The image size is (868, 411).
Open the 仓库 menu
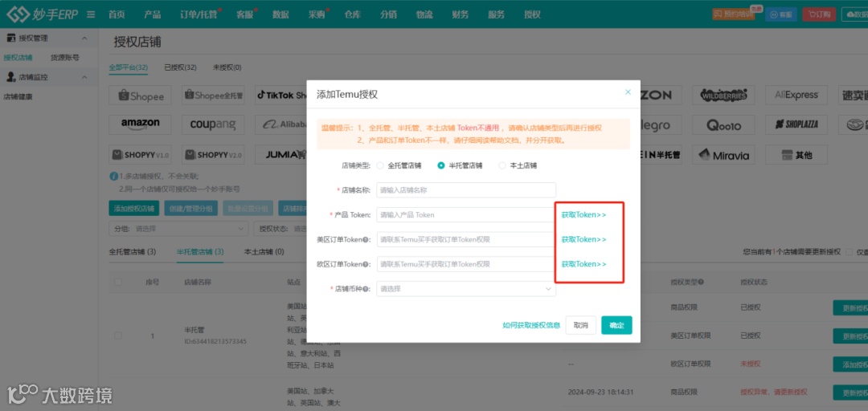(353, 15)
